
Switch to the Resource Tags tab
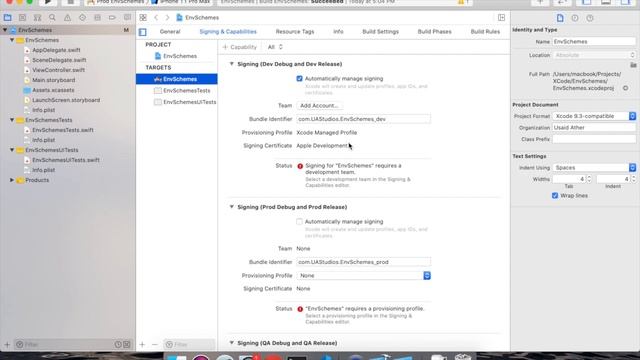tap(295, 31)
